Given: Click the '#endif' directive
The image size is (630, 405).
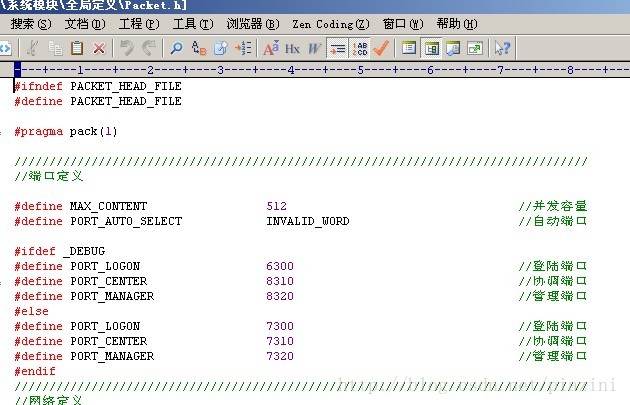Looking at the screenshot, I should tap(35, 371).
